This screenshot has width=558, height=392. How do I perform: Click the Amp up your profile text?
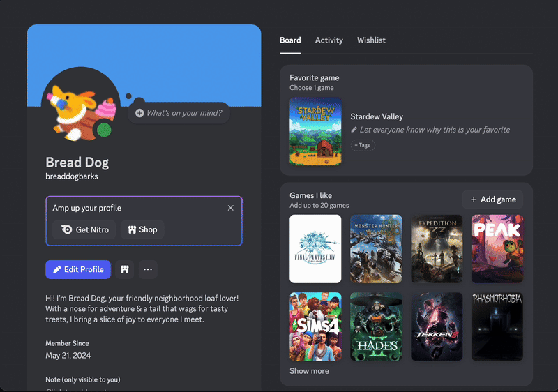(86, 208)
